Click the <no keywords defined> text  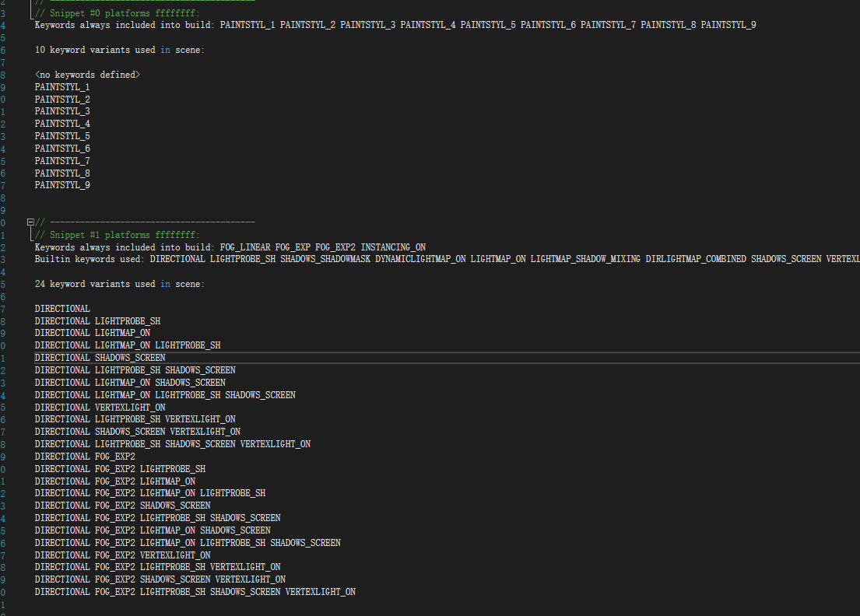click(86, 74)
